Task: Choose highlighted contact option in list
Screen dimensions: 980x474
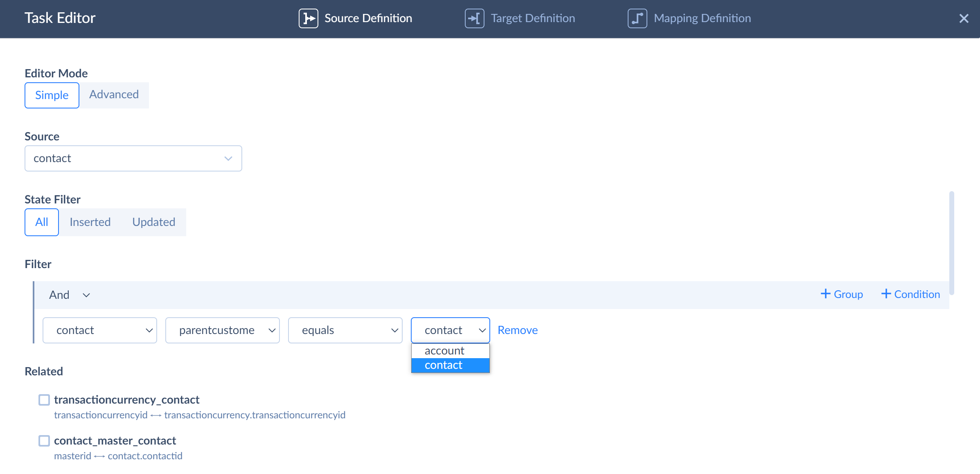Action: 451,365
